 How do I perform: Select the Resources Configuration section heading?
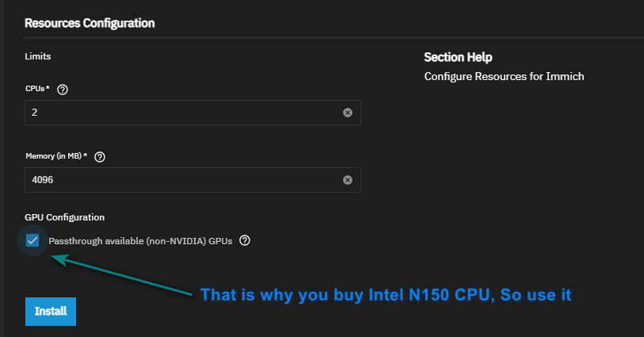point(90,23)
